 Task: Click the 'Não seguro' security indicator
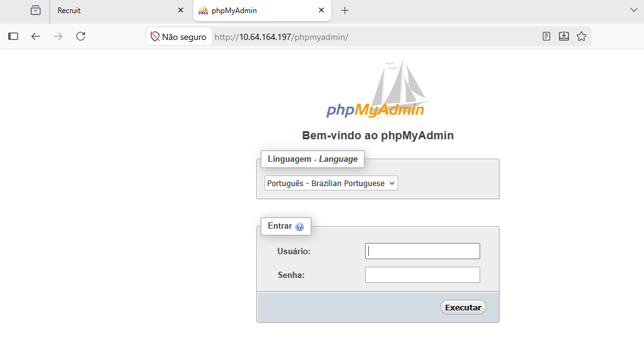tap(179, 37)
